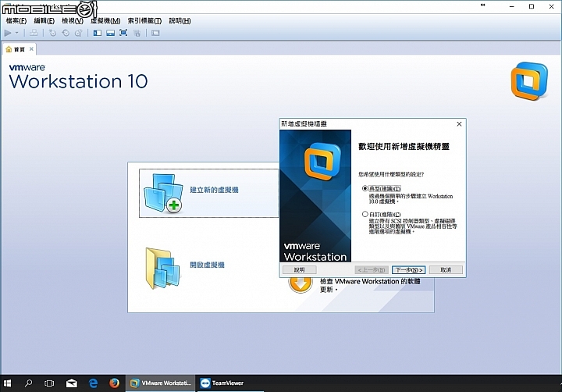562x392 pixels.
Task: Open the 索引標籤(T) menu
Action: tap(144, 21)
